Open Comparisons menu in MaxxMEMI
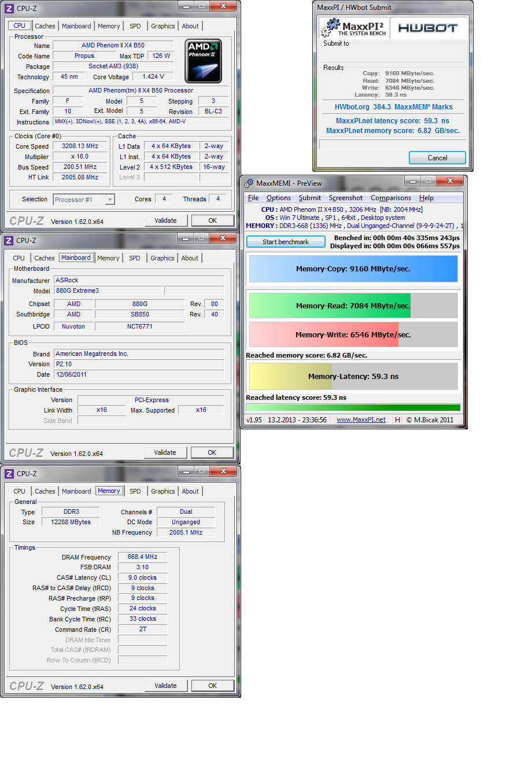Screen dimensions: 532x773 (x=391, y=198)
